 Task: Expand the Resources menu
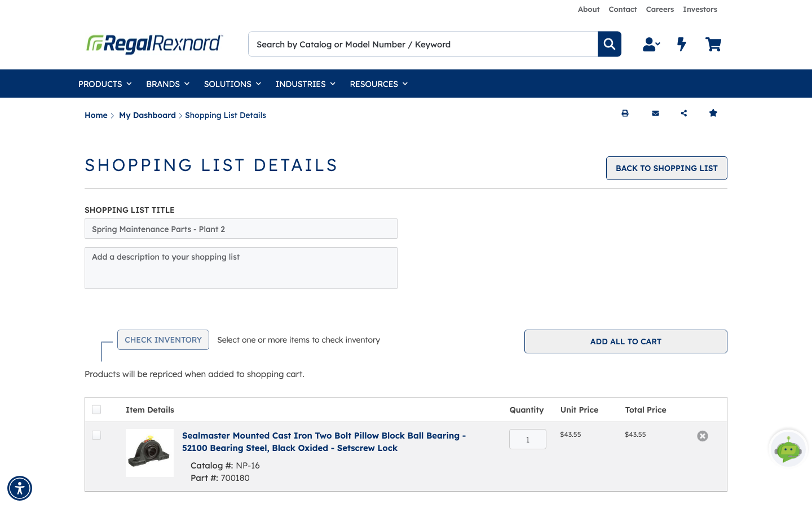(378, 84)
